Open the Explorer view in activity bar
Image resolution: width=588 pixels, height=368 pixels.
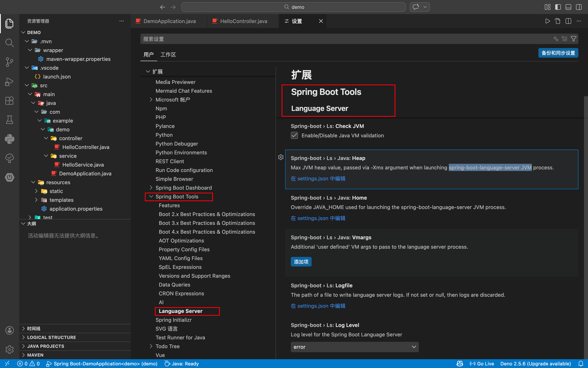[x=9, y=23]
